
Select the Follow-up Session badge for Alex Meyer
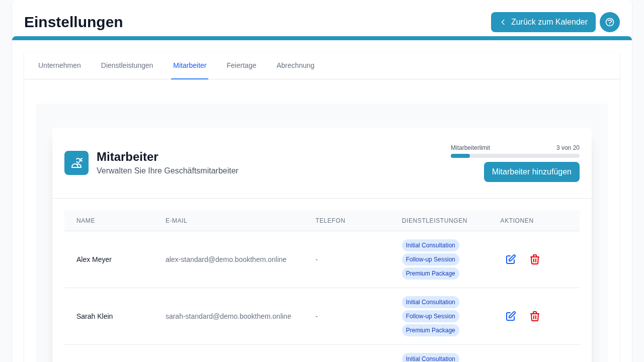click(x=431, y=259)
